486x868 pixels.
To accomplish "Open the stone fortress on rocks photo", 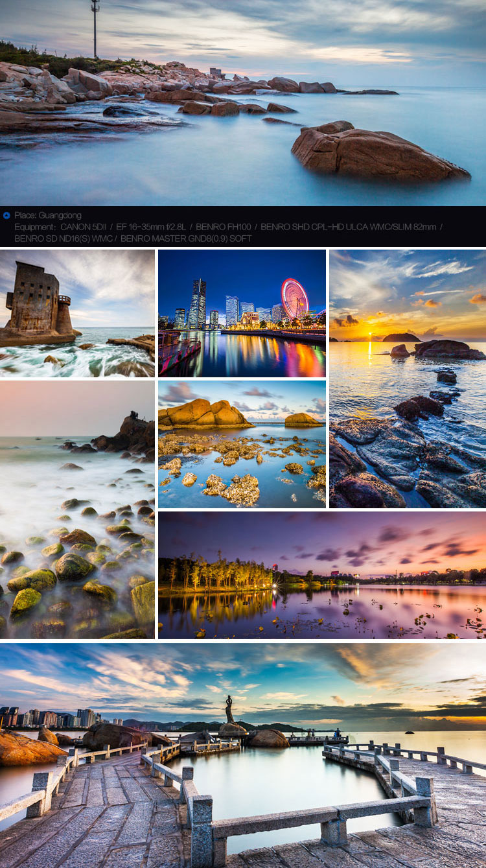I will [x=77, y=313].
